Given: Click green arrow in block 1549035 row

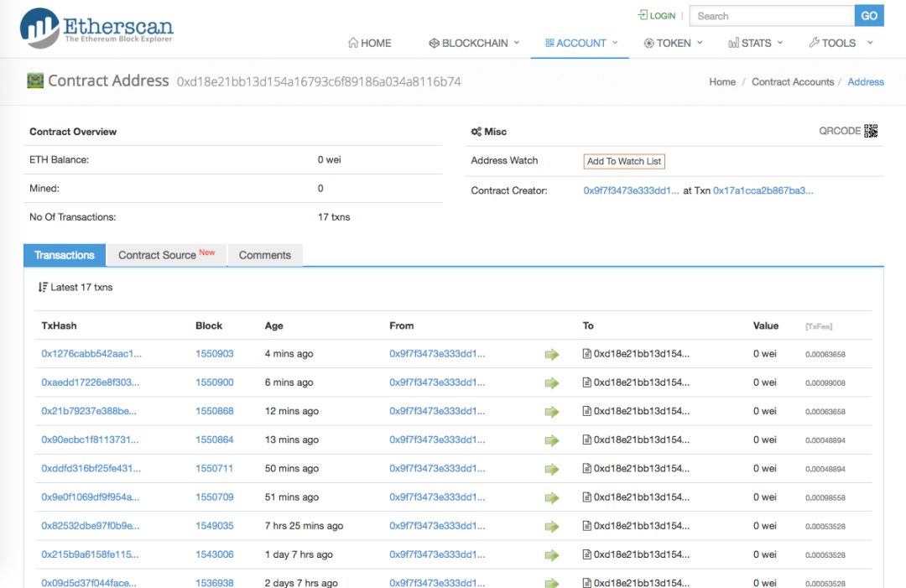Looking at the screenshot, I should coord(552,526).
